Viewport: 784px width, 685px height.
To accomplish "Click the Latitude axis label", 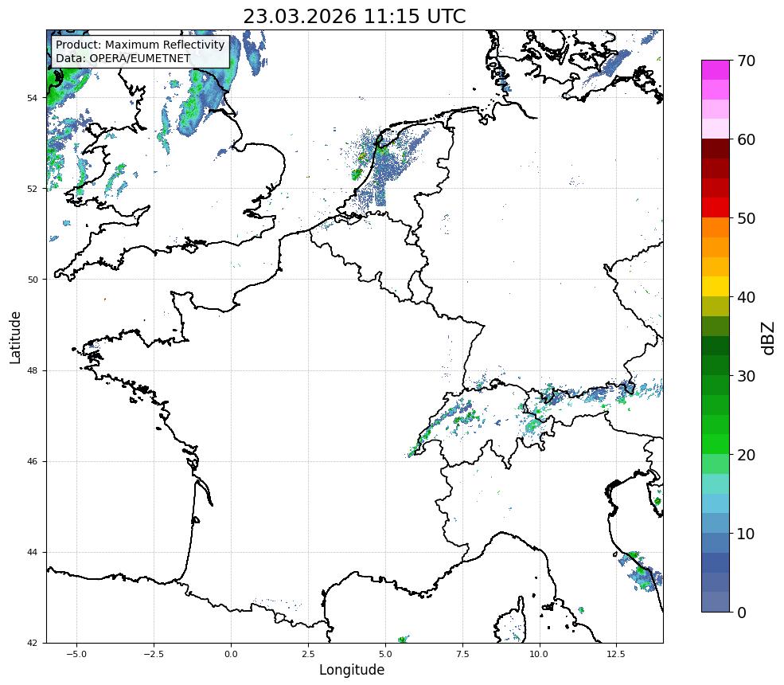I will 15,337.
